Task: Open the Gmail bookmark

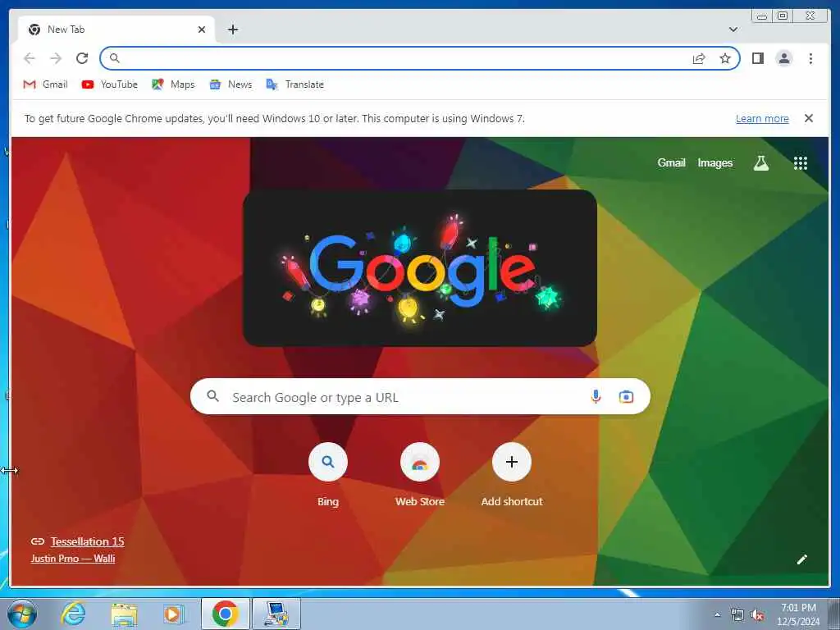Action: pyautogui.click(x=46, y=84)
